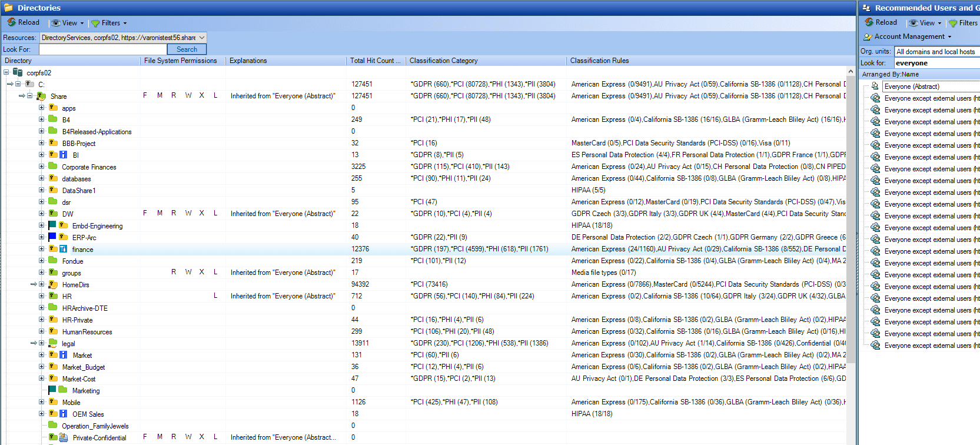Sort by Total Hit Count column
This screenshot has width=980, height=445.
tap(375, 61)
